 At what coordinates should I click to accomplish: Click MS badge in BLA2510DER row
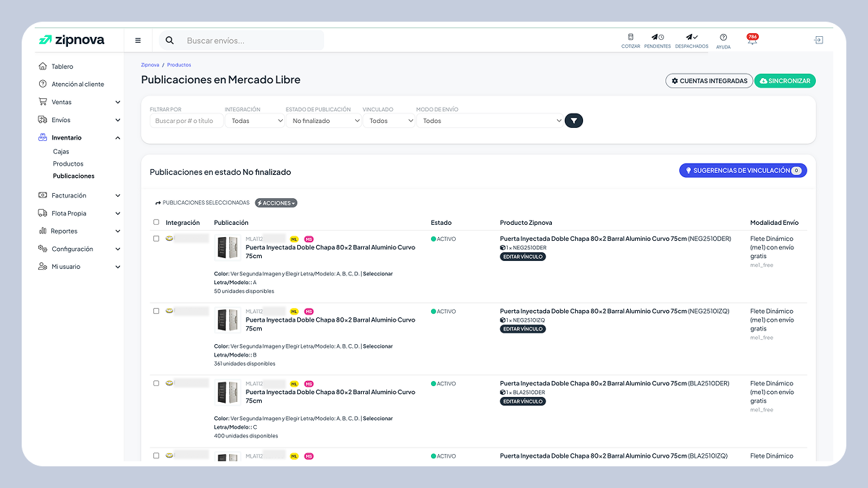(x=309, y=384)
